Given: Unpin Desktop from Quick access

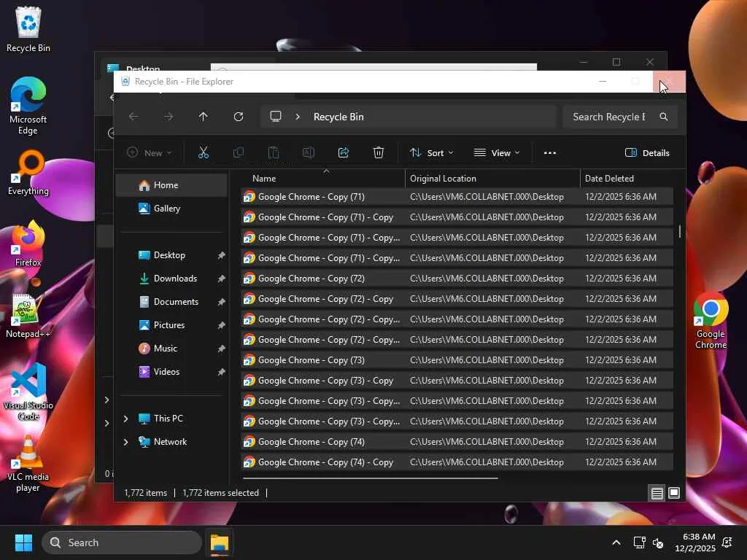Looking at the screenshot, I should (x=221, y=255).
